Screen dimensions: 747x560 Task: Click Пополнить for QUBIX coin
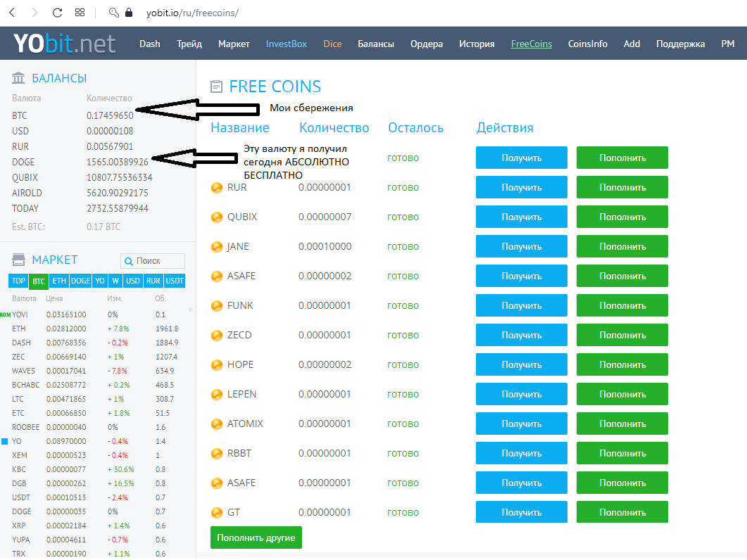click(x=622, y=217)
